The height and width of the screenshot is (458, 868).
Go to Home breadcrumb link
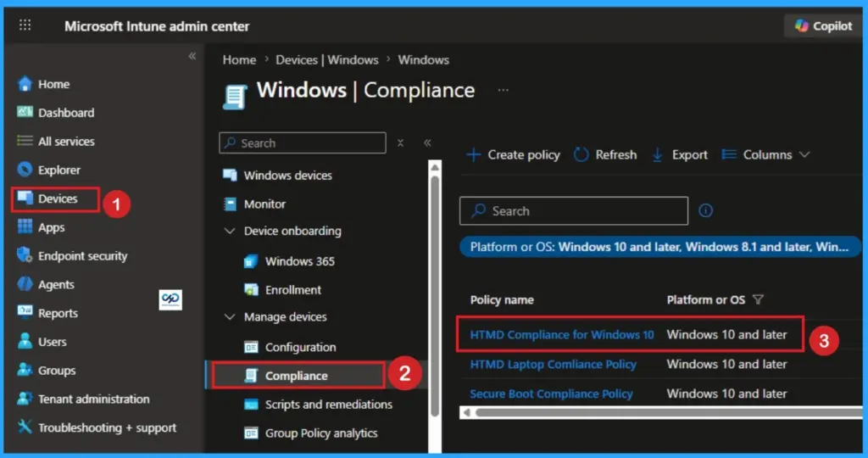pos(239,60)
